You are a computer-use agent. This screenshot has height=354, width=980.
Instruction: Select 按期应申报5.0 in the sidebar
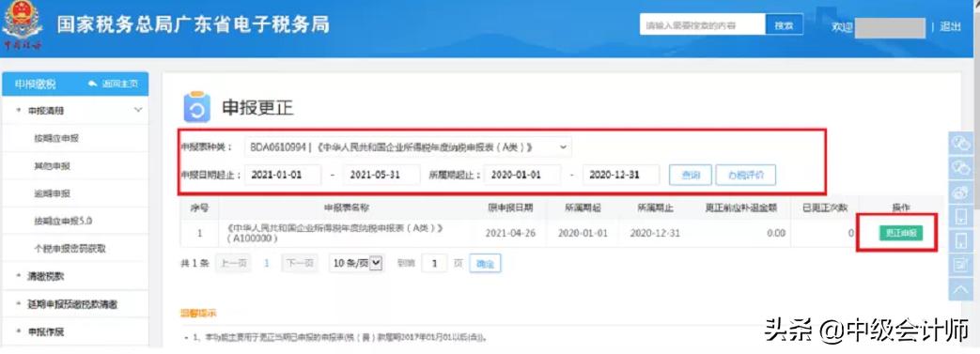(63, 221)
